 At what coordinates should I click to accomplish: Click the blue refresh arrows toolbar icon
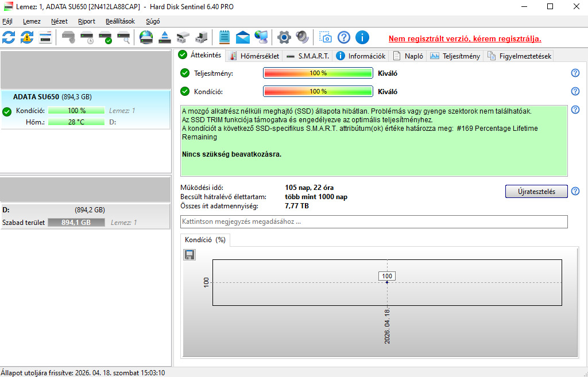click(x=9, y=37)
